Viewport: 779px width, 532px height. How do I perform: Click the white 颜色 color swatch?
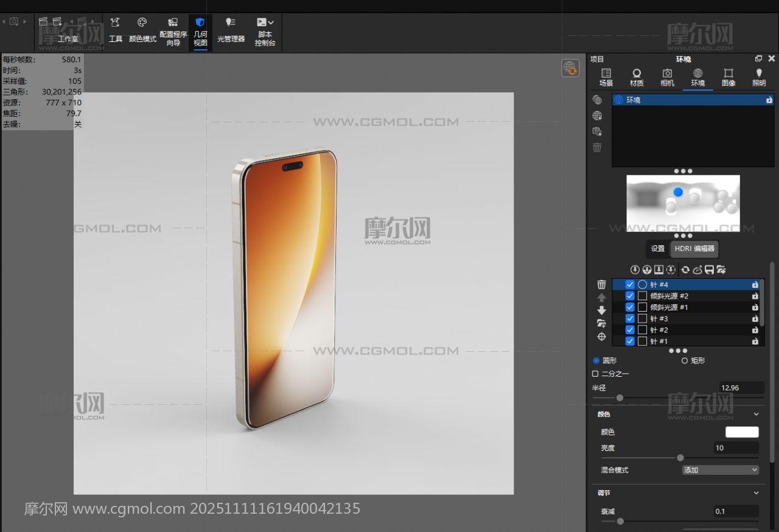(742, 432)
